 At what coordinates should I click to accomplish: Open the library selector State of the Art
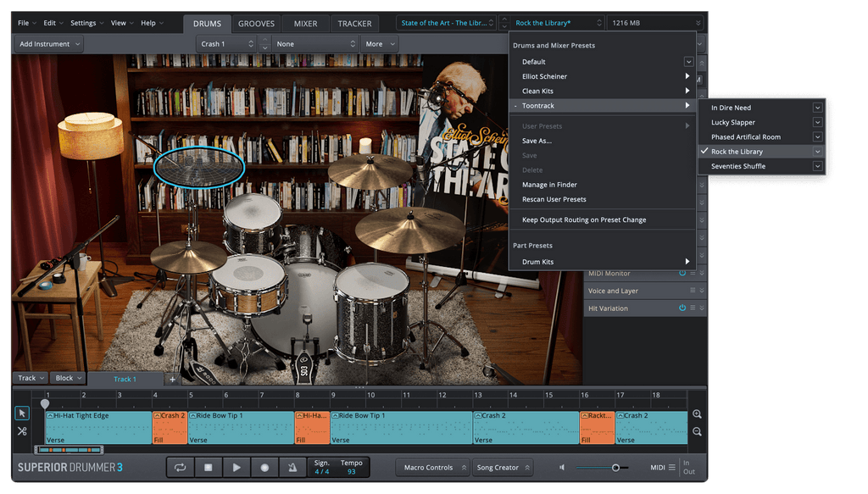tap(446, 23)
